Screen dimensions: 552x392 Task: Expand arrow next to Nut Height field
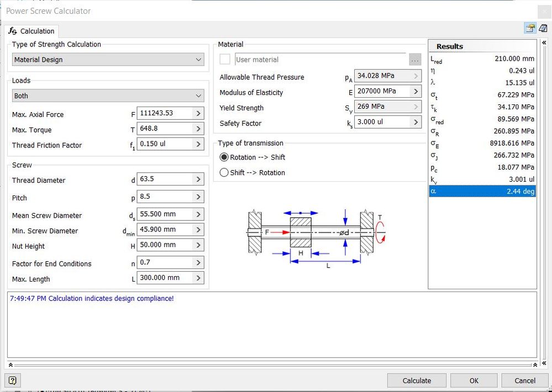(198, 245)
